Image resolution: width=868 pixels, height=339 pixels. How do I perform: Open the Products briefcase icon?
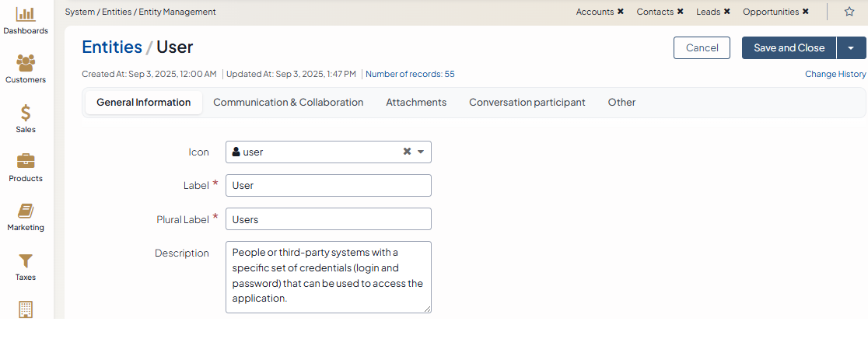point(26,162)
